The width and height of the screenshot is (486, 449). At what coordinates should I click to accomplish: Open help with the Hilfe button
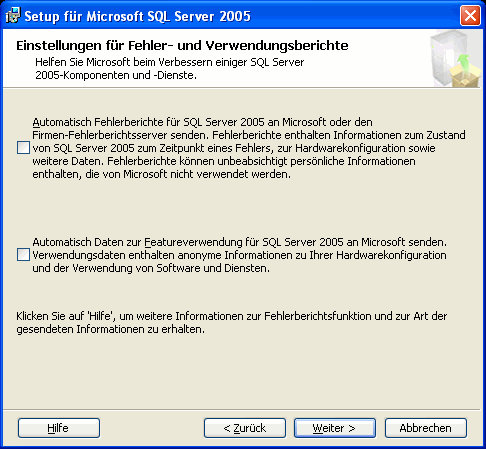click(x=59, y=428)
